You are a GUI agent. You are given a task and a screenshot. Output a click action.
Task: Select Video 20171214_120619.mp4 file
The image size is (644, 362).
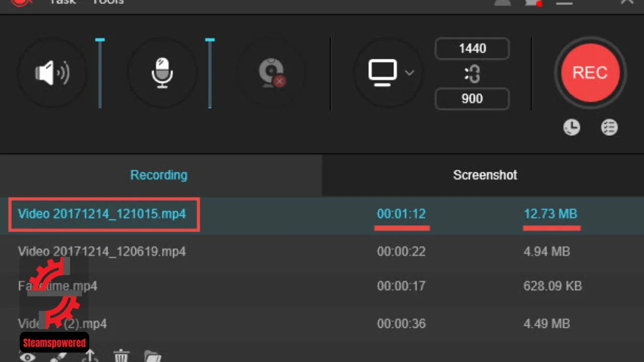tap(102, 251)
